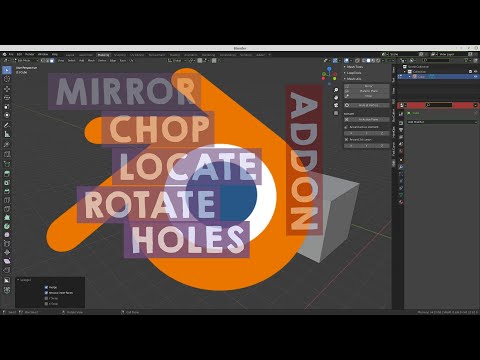
Task: Click the viewport pan hand icon
Action: (336, 98)
